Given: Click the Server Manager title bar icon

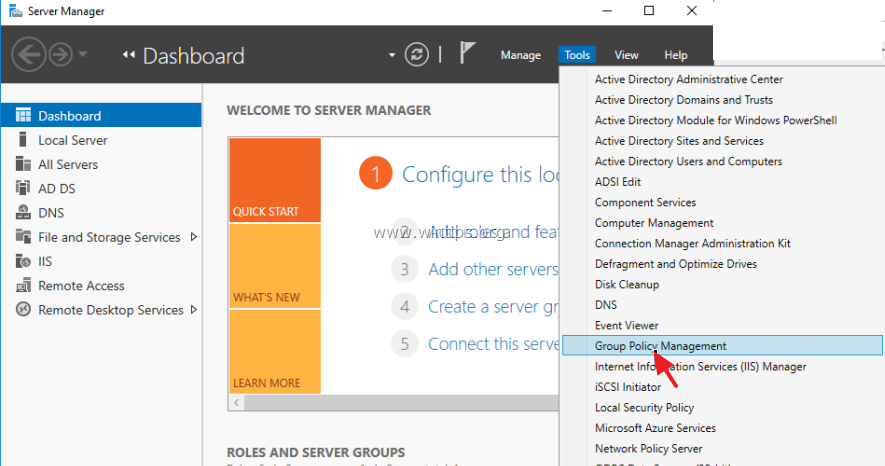Looking at the screenshot, I should (x=15, y=11).
